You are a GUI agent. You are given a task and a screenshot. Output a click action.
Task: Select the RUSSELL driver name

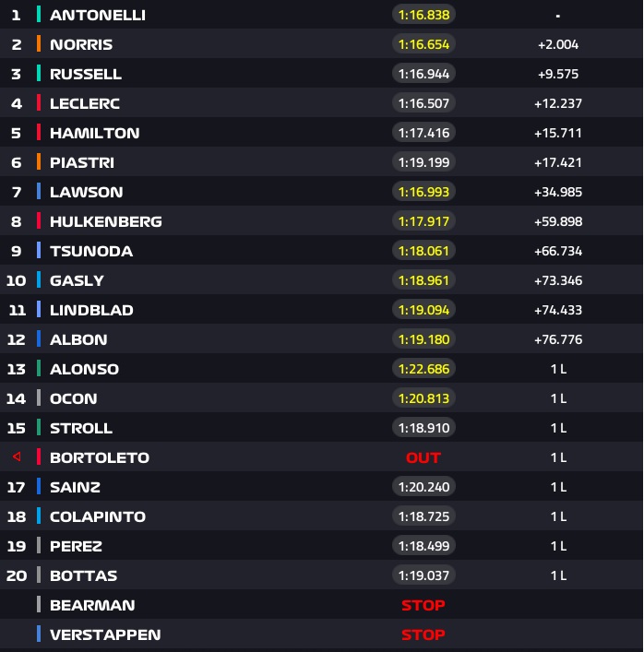tap(86, 74)
